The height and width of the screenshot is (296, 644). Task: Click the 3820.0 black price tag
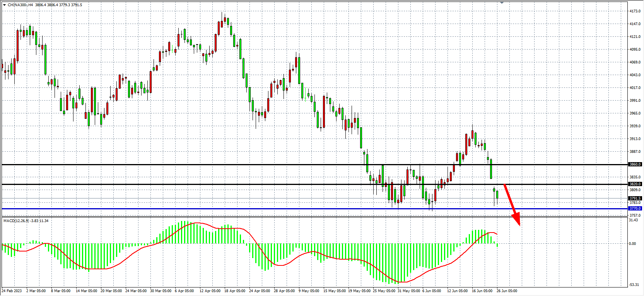635,184
